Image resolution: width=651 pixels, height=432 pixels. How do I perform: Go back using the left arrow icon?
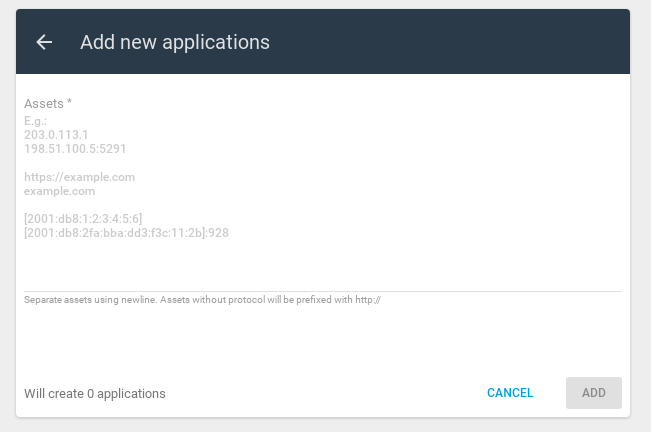[44, 42]
